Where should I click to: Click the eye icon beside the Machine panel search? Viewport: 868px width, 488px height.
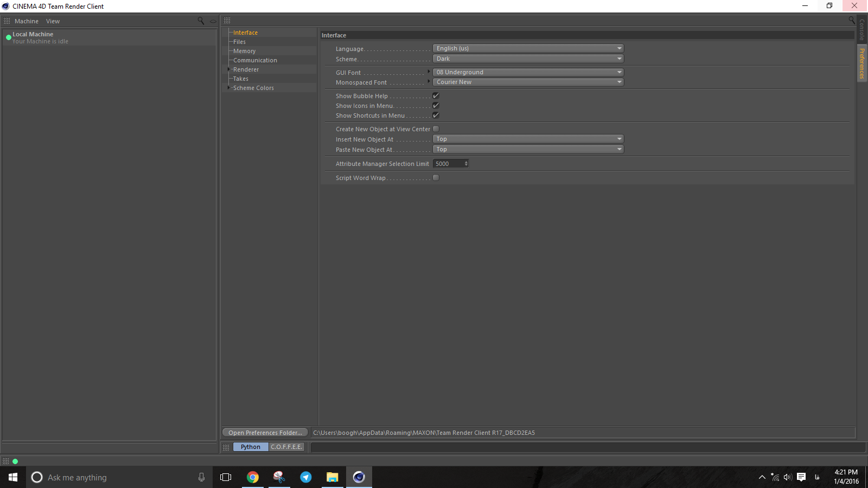click(x=213, y=21)
